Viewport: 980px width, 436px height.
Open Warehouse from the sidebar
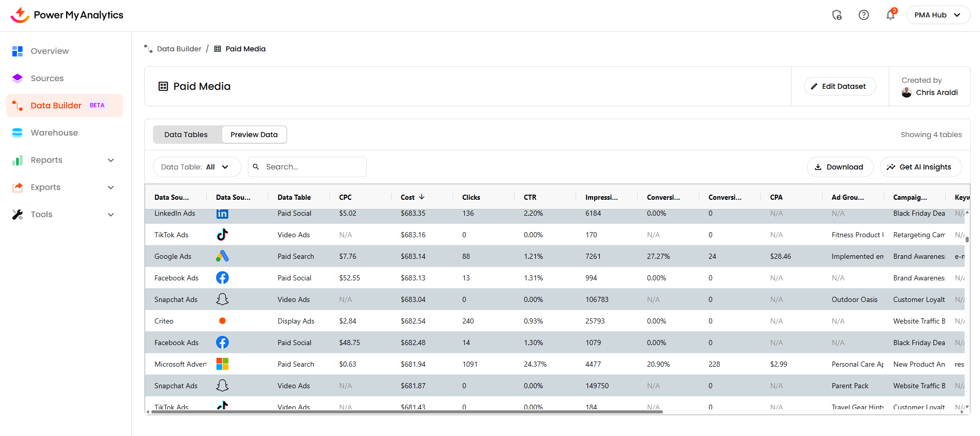coord(54,133)
